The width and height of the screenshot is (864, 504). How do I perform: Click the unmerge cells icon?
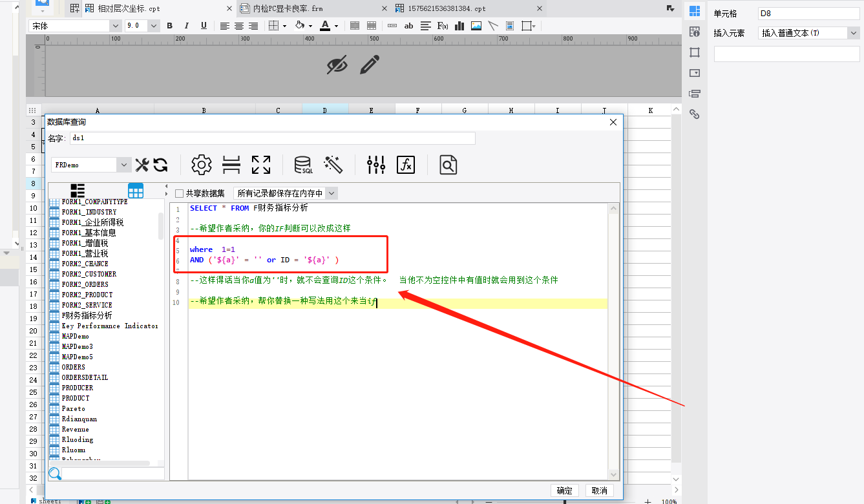[372, 26]
